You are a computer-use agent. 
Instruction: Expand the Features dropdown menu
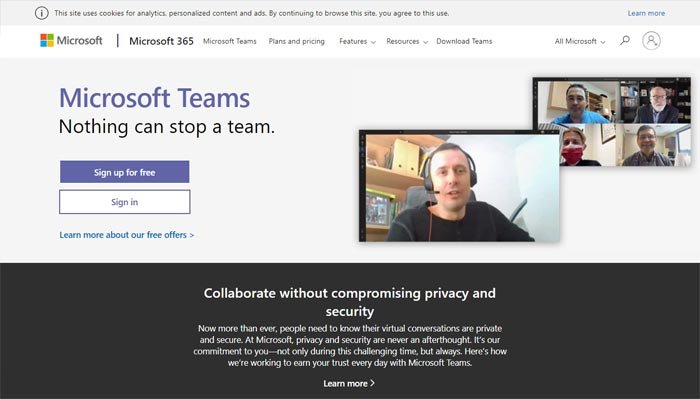tap(357, 41)
